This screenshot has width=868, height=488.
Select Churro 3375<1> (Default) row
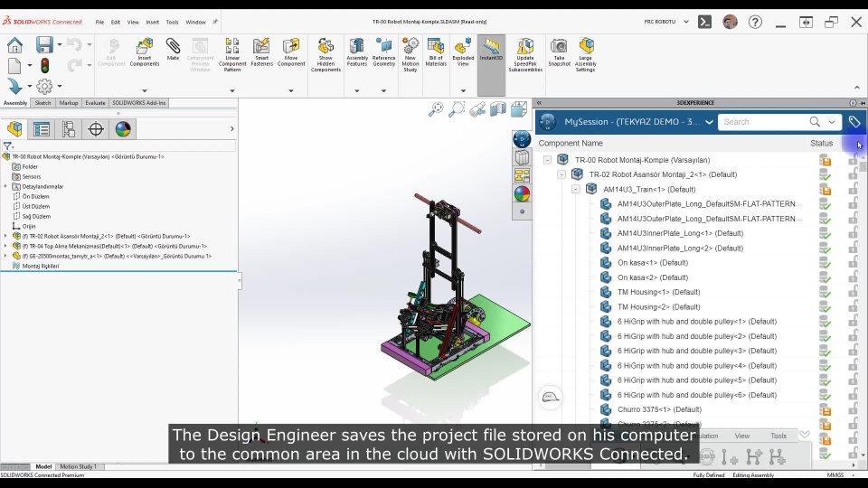click(x=659, y=409)
